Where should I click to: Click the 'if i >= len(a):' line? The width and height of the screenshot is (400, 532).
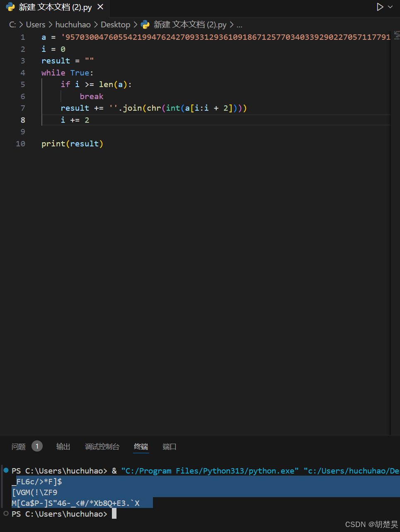coord(96,85)
